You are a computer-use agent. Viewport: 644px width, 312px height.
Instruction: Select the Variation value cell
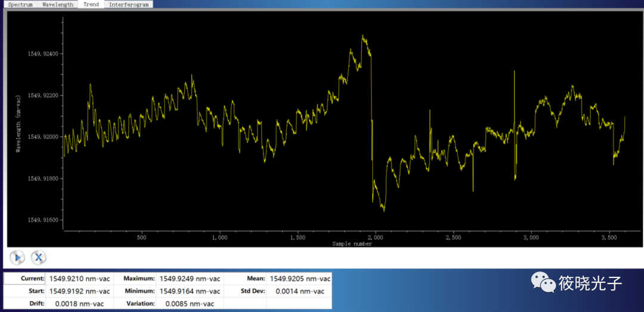190,304
